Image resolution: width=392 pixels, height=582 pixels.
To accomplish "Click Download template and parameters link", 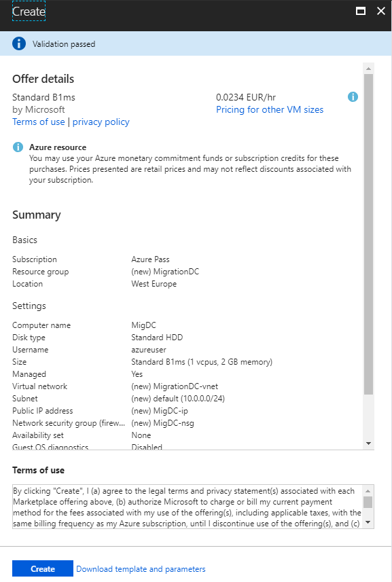I will point(141,569).
